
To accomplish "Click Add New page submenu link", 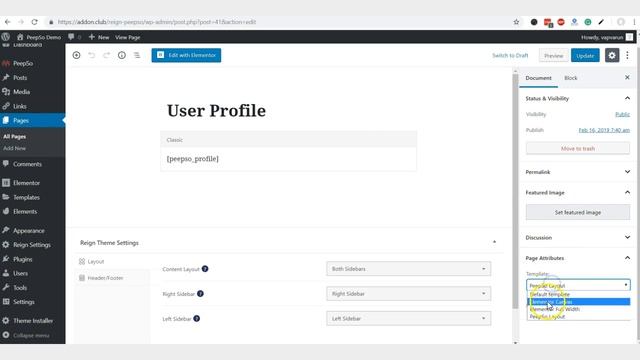I will pyautogui.click(x=14, y=148).
